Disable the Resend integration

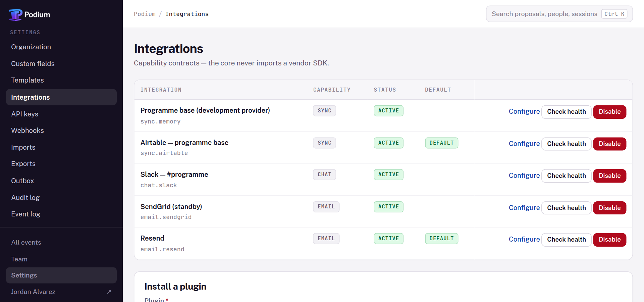tap(609, 240)
